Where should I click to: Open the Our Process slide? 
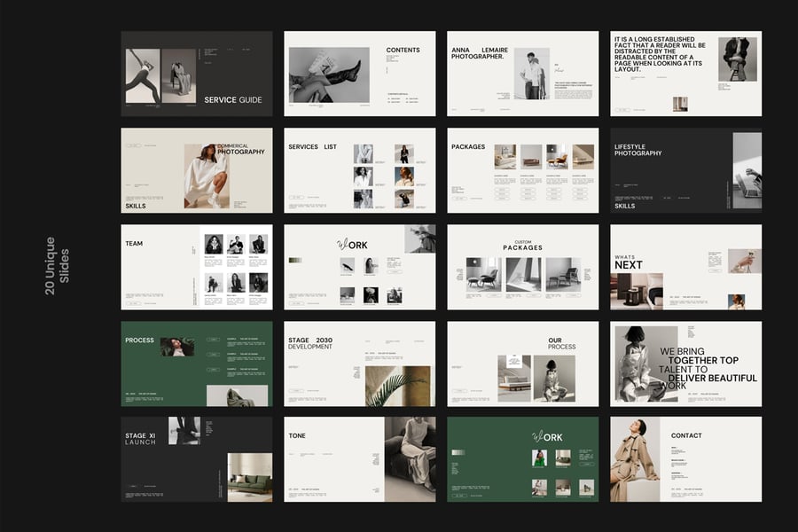pyautogui.click(x=522, y=364)
